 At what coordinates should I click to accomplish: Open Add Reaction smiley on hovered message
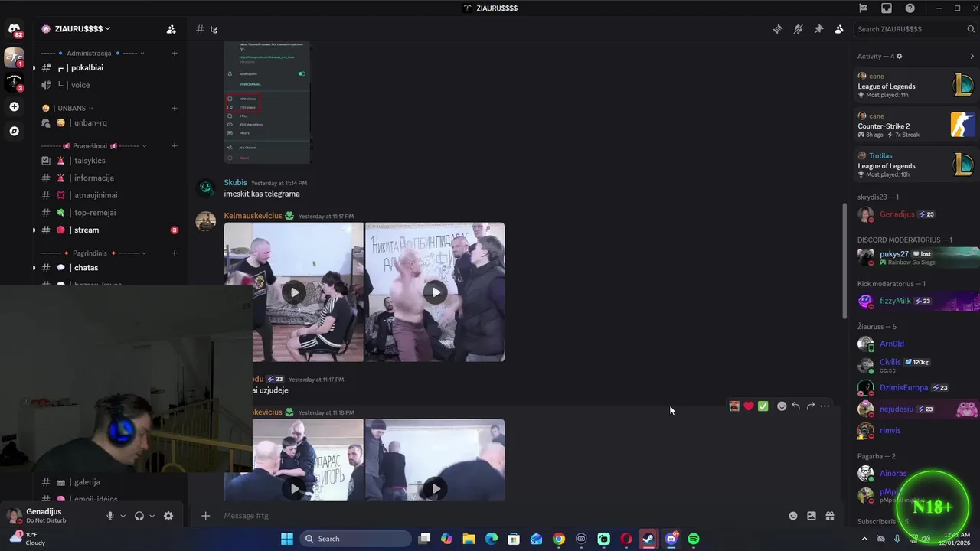(x=782, y=406)
